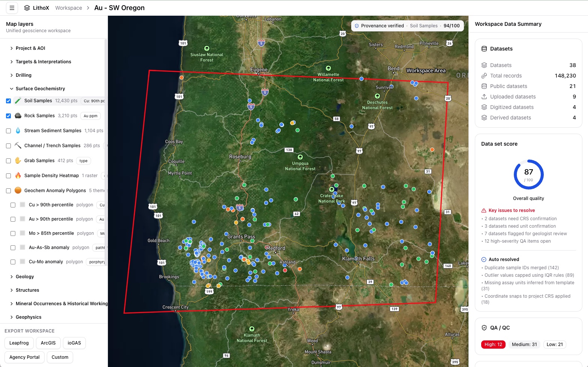Click the Cu-Mo anomaly grey swatch

pyautogui.click(x=22, y=262)
